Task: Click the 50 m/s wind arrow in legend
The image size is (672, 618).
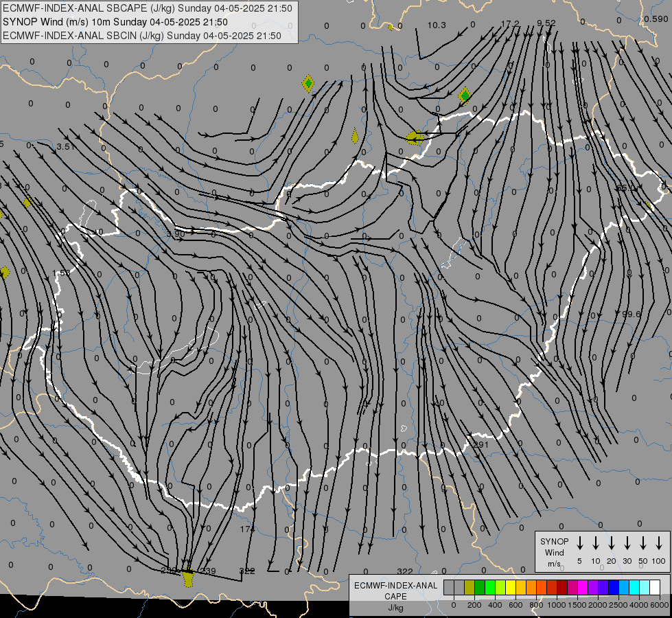Action: coord(643,543)
